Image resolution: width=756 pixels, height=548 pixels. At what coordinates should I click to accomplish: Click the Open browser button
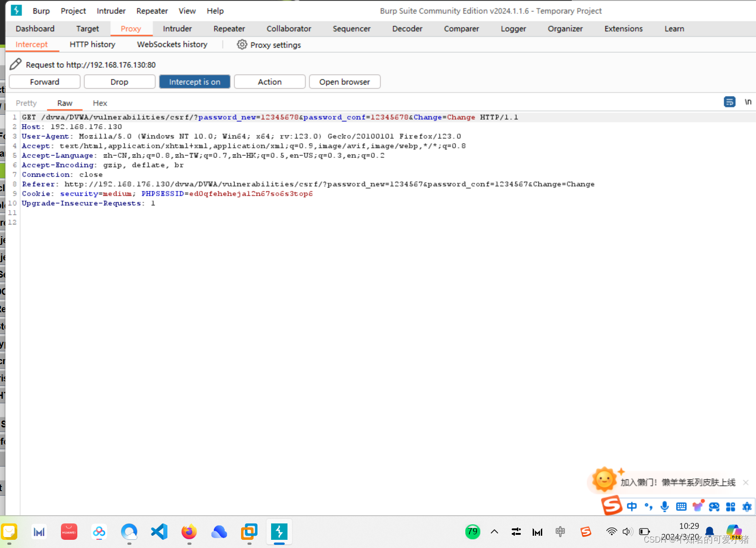coord(345,81)
